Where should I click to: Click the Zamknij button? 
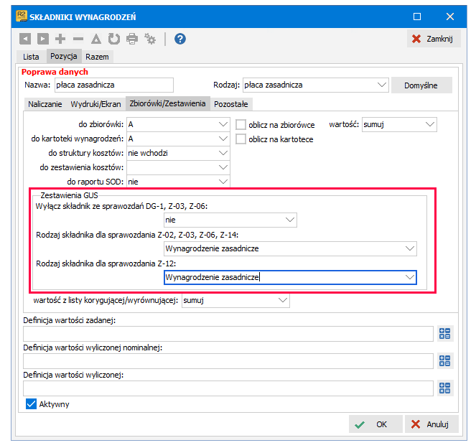click(x=434, y=39)
